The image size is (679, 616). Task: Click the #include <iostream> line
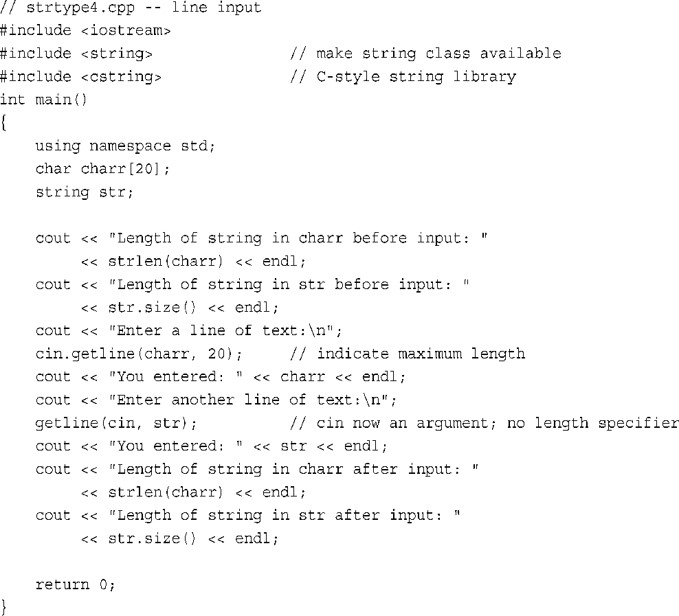click(x=85, y=31)
